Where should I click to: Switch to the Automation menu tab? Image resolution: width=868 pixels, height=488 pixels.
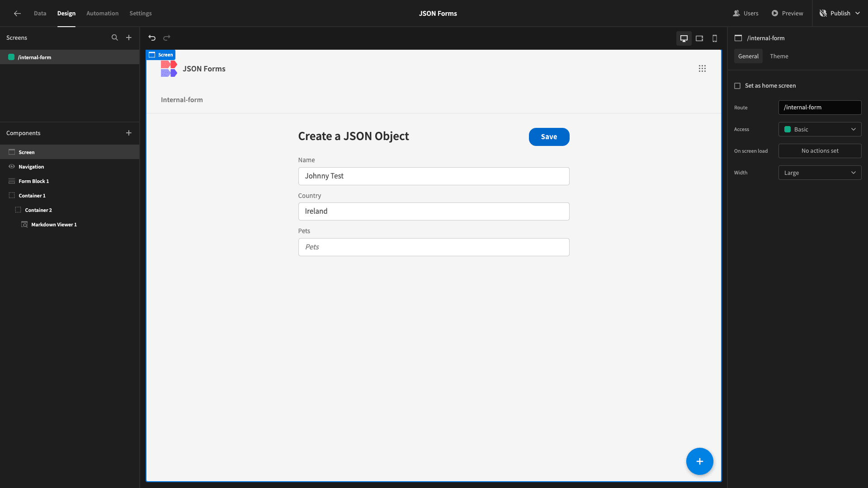(x=102, y=13)
